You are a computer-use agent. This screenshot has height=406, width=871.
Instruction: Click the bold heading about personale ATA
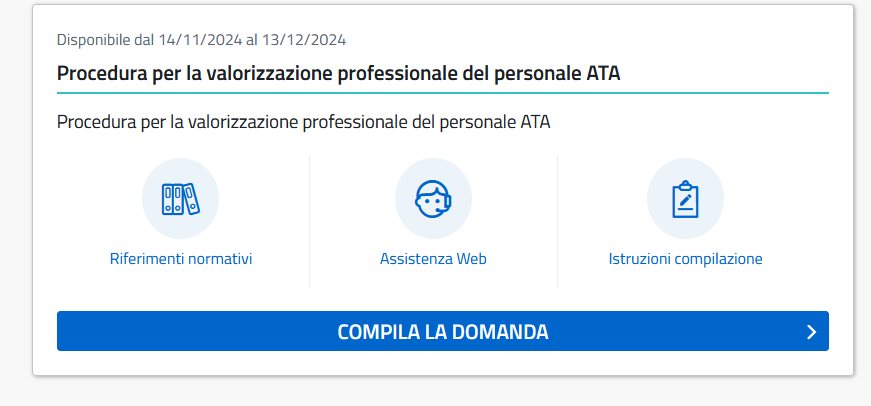338,73
